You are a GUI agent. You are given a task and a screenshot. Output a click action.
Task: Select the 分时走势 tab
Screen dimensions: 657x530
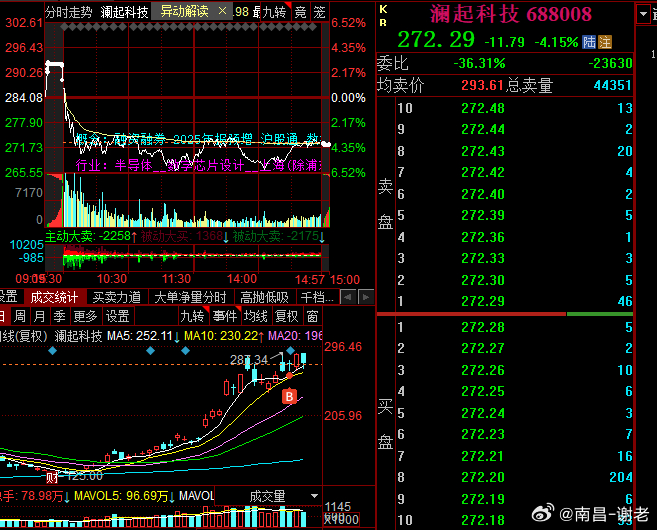[x=69, y=12]
